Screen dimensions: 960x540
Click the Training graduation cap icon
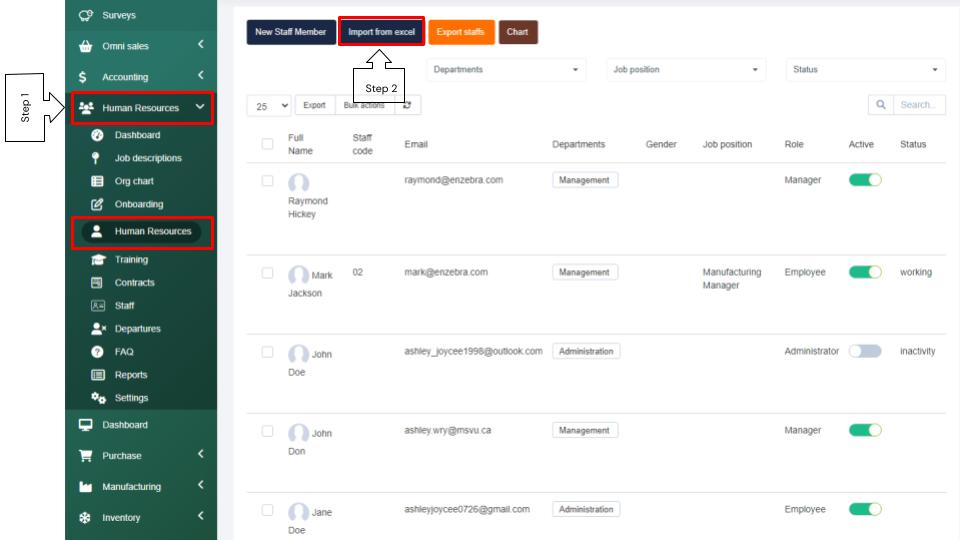[97, 260]
